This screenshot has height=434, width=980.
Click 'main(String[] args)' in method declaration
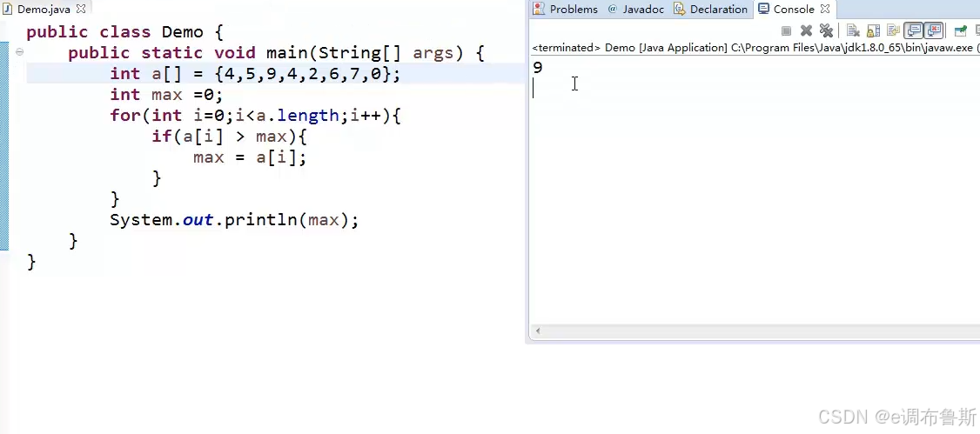[x=365, y=53]
